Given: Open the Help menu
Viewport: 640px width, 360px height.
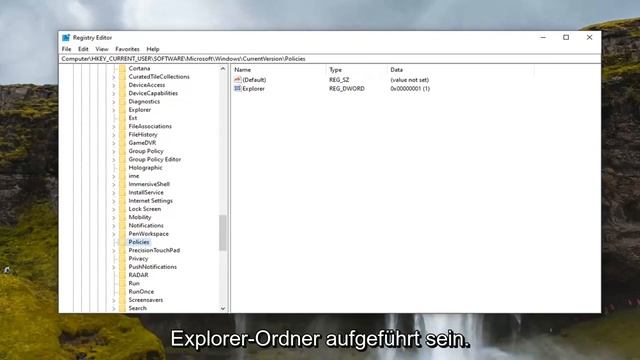Looking at the screenshot, I should 153,49.
